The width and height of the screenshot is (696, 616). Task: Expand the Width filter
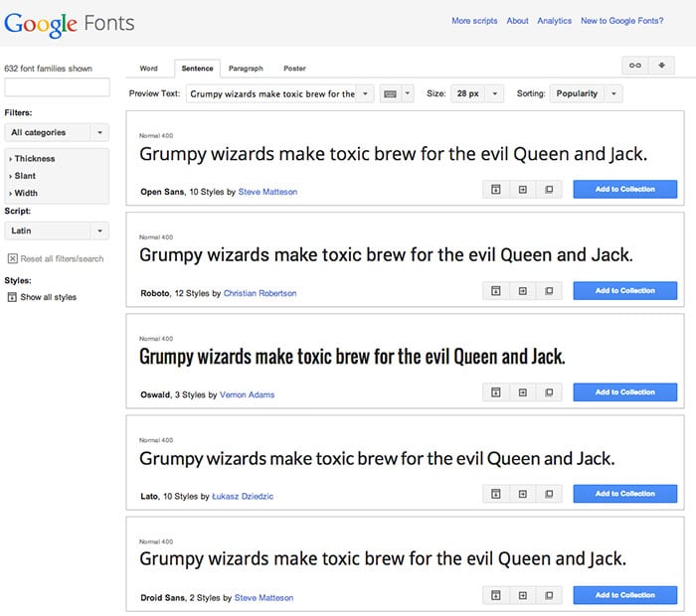tap(24, 194)
